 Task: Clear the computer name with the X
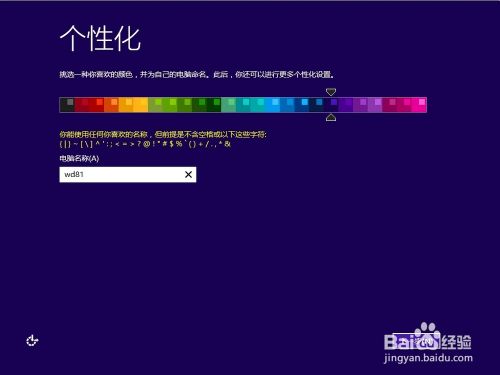[x=188, y=174]
